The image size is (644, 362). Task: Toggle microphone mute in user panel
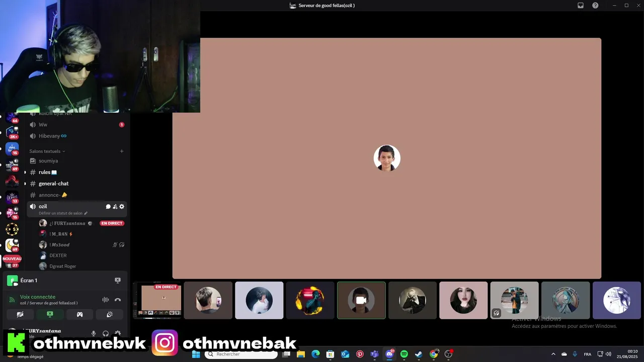(x=94, y=333)
